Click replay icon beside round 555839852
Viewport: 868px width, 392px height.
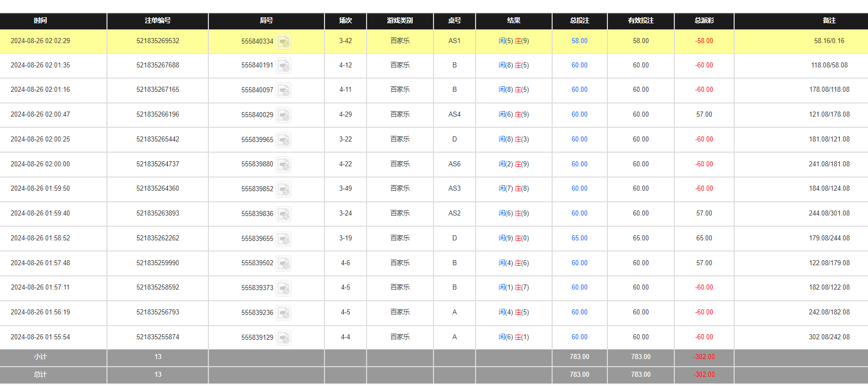283,189
